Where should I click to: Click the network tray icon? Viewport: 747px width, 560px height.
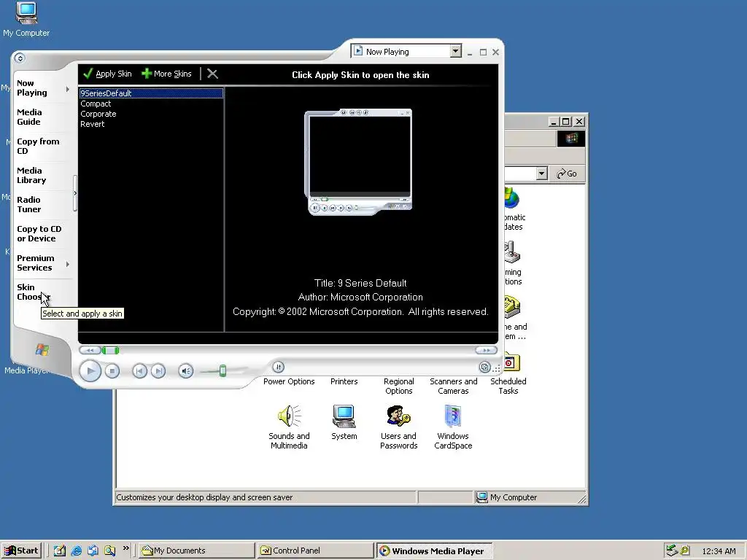pyautogui.click(x=672, y=551)
